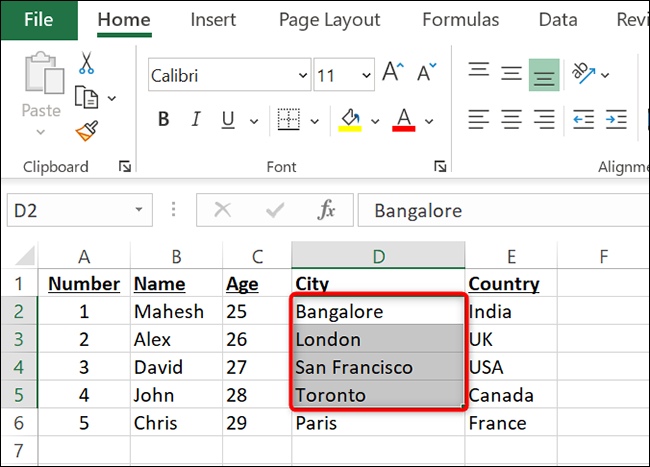Screen dimensions: 650x467
Task: Toggle Underline formatting
Action: 228,121
